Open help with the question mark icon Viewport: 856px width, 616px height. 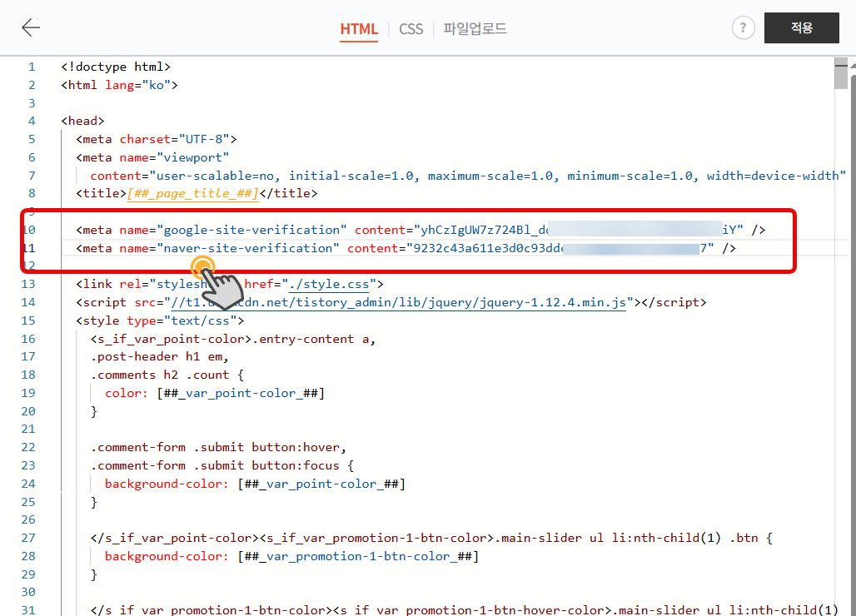click(x=743, y=27)
